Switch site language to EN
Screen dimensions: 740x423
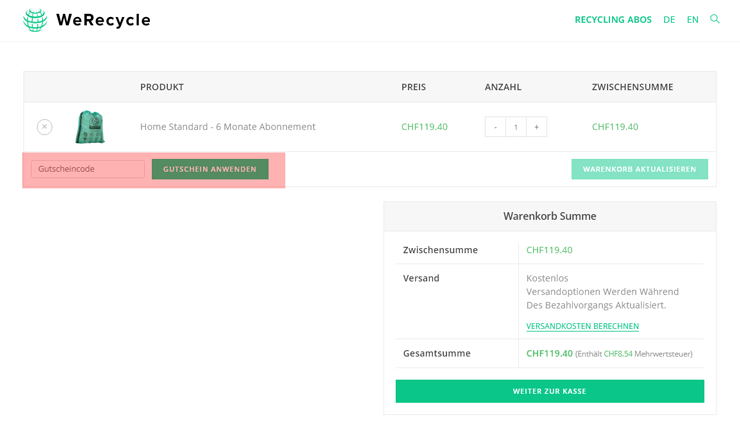692,20
